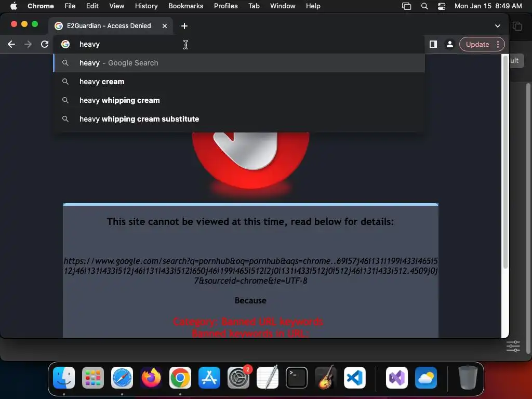Launch GarageBand from the dock
This screenshot has width=532, height=399.
[326, 378]
